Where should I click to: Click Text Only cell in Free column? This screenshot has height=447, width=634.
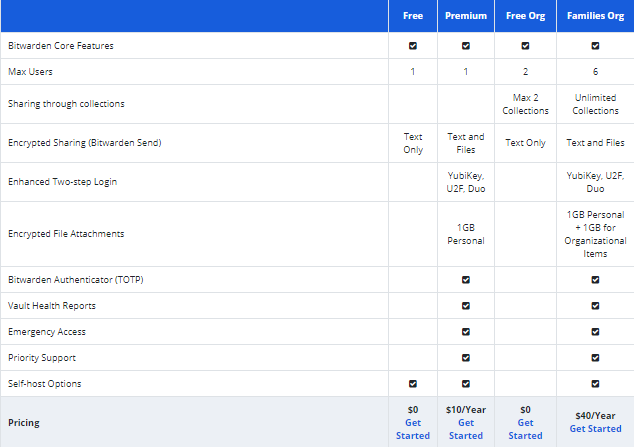[412, 143]
